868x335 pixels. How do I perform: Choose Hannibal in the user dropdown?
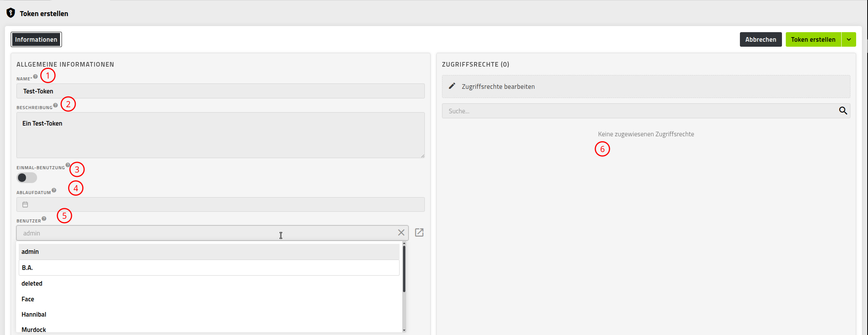(209, 314)
